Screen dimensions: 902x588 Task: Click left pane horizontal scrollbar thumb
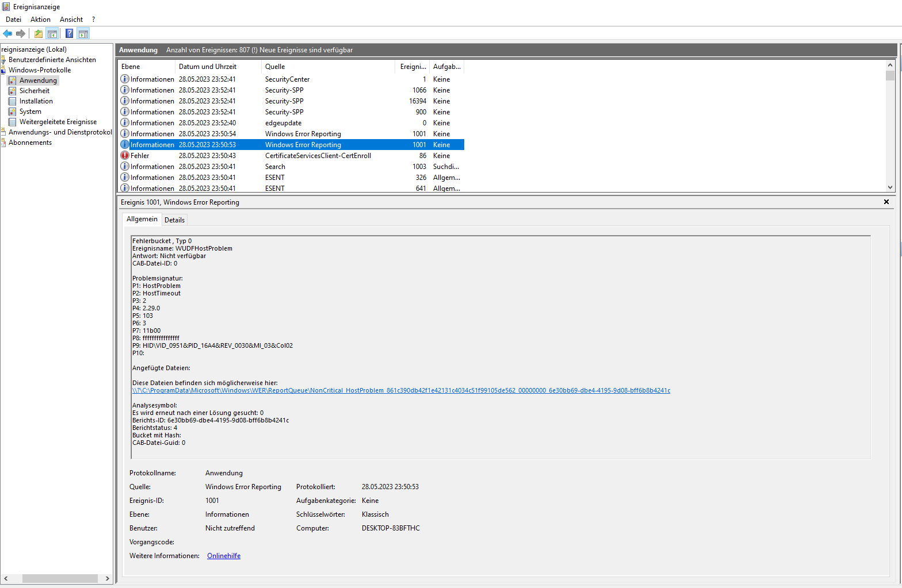click(60, 578)
